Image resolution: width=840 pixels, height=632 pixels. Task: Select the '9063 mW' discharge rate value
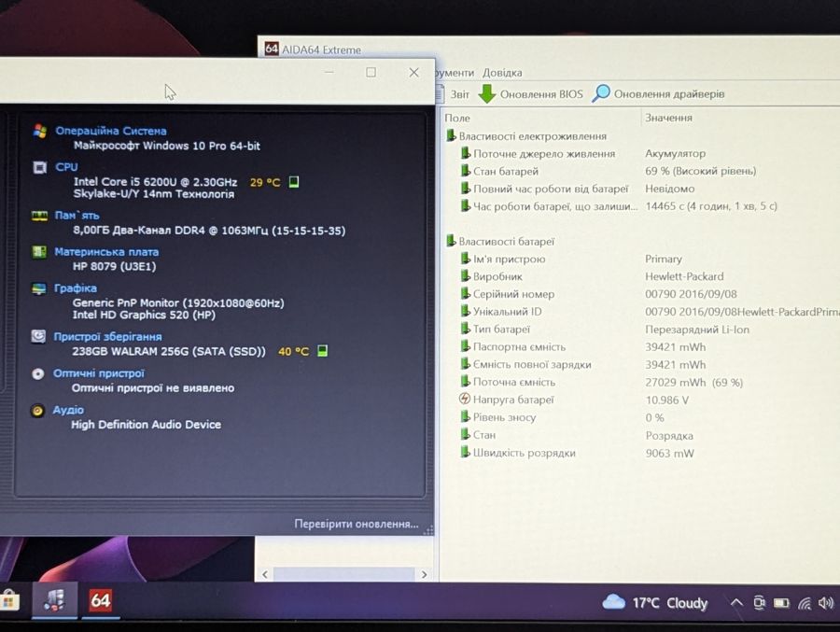click(669, 453)
